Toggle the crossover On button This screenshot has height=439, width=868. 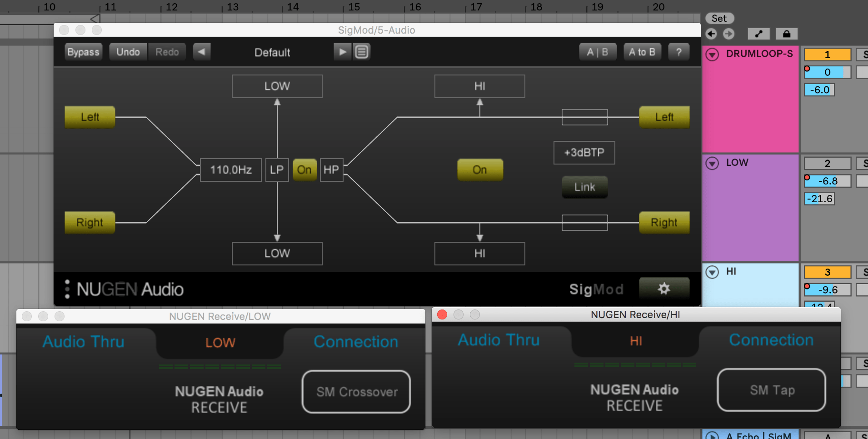point(304,170)
